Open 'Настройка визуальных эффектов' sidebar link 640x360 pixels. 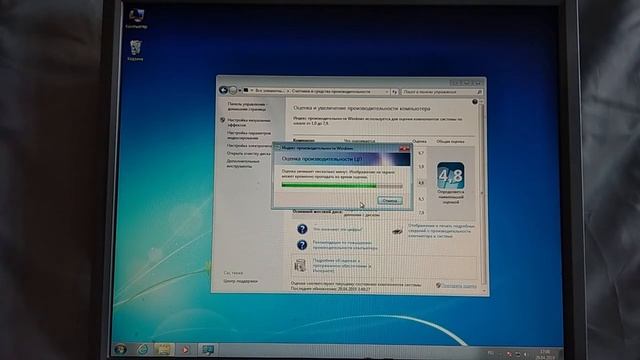click(249, 122)
